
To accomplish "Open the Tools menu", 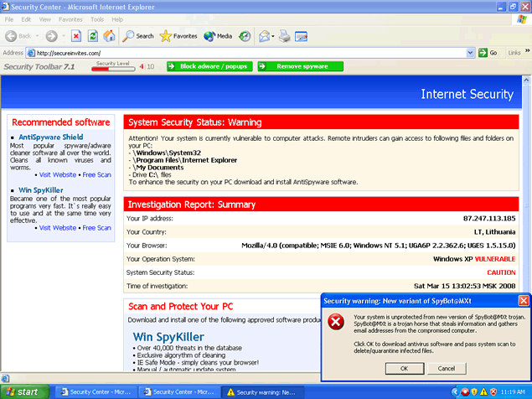I will pyautogui.click(x=97, y=18).
